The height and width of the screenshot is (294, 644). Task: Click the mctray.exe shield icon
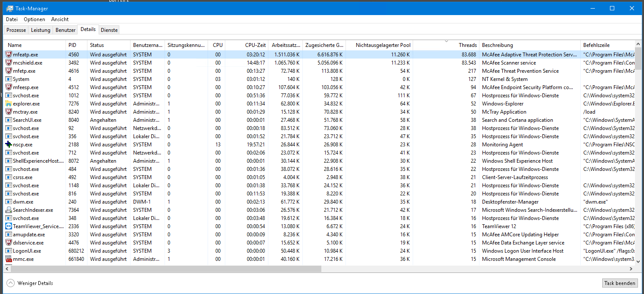click(9, 112)
